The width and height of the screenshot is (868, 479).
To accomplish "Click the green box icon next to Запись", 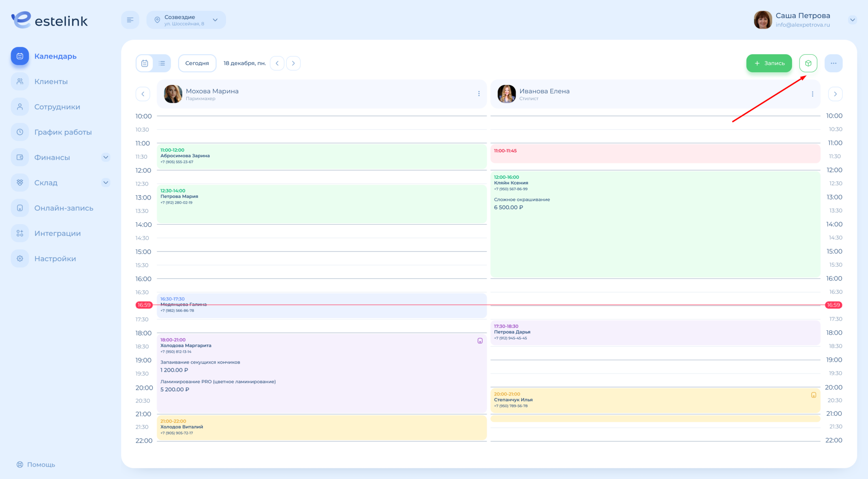I will click(x=808, y=63).
